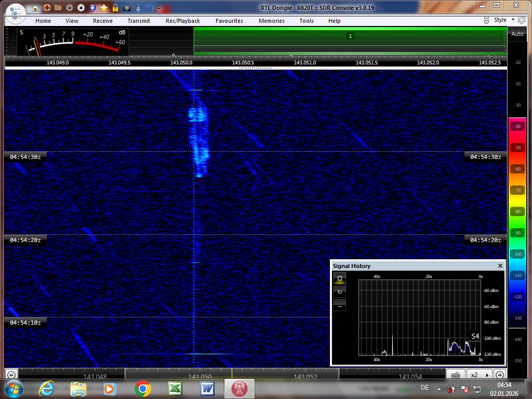The image size is (532, 399).
Task: Open the x2 zoom dropdown
Action: (480, 375)
